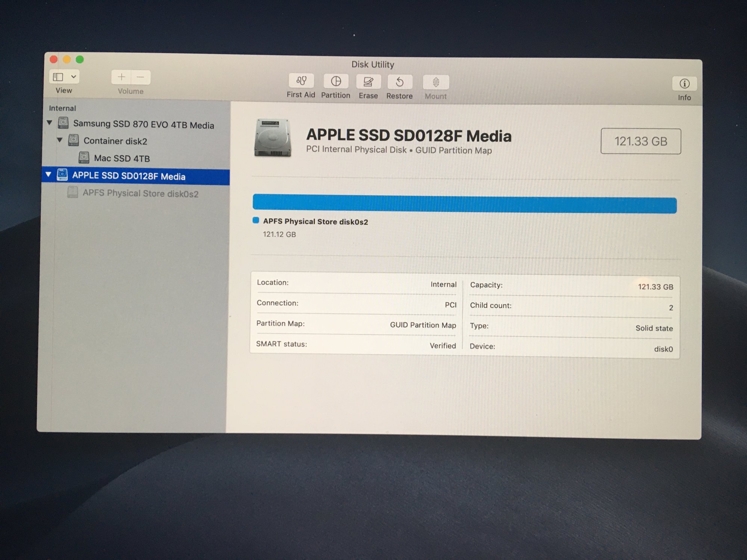
Task: Open the Info inspector
Action: point(684,84)
